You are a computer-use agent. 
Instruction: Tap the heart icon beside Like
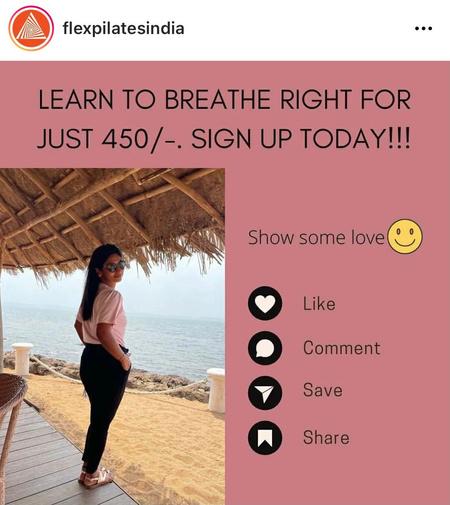click(x=265, y=304)
